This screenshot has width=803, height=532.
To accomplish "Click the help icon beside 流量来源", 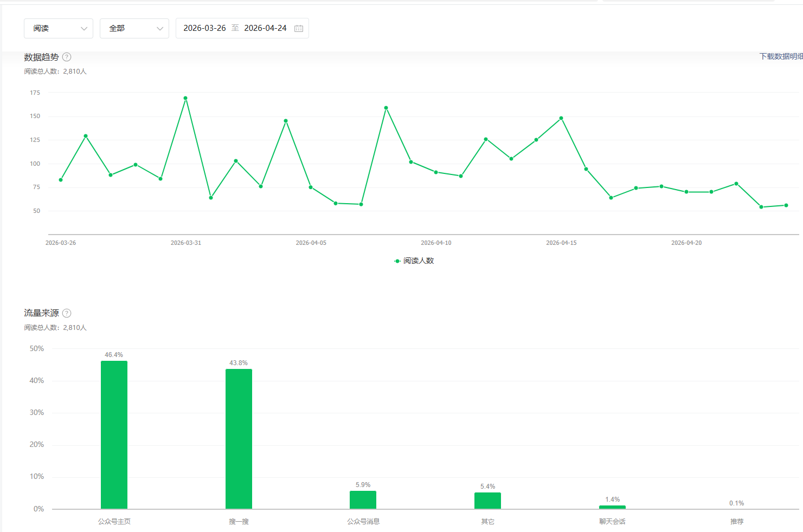I will (x=67, y=313).
